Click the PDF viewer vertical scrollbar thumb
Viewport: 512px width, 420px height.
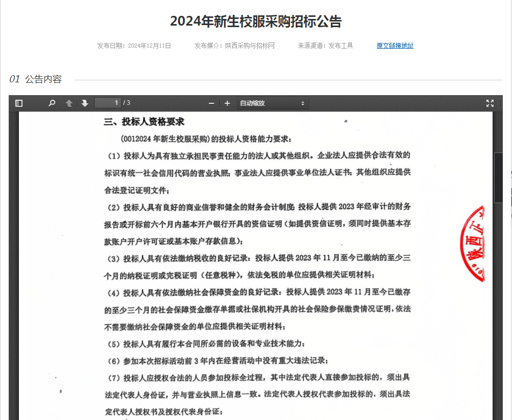pos(498,178)
